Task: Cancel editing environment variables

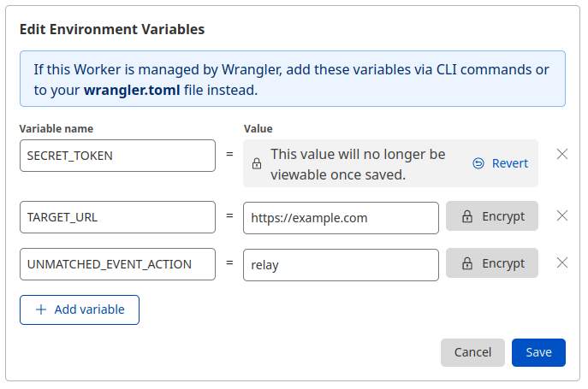Action: [472, 352]
